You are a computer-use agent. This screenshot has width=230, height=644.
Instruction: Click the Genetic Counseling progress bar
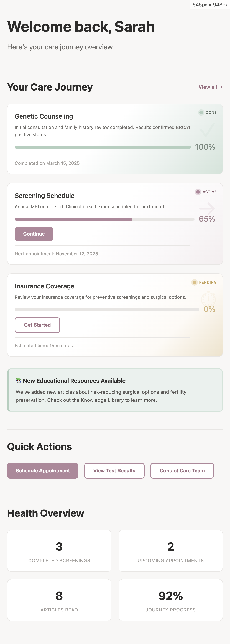click(103, 147)
